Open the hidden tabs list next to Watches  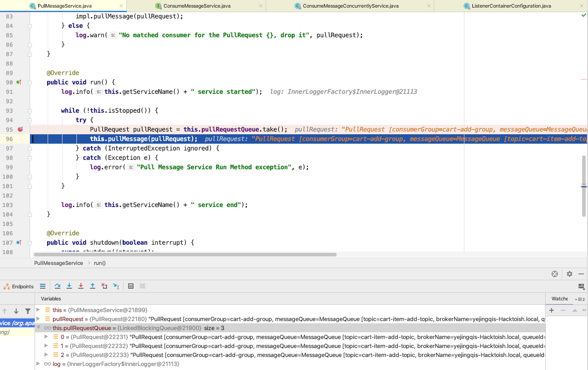click(580, 299)
